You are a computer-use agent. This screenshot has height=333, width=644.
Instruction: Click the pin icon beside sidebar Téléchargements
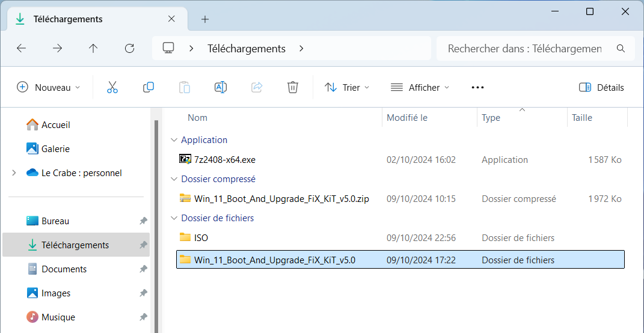pos(143,245)
